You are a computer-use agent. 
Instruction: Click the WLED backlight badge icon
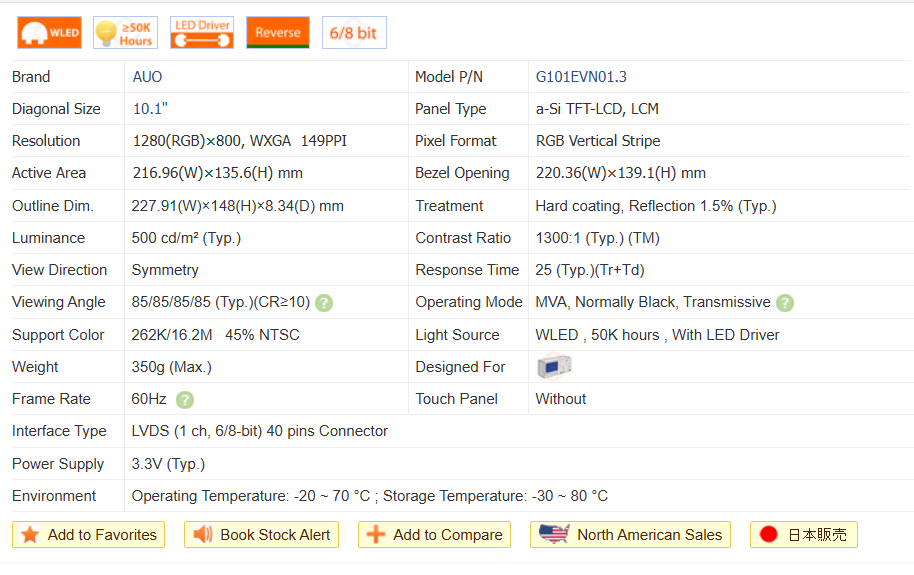tap(49, 33)
